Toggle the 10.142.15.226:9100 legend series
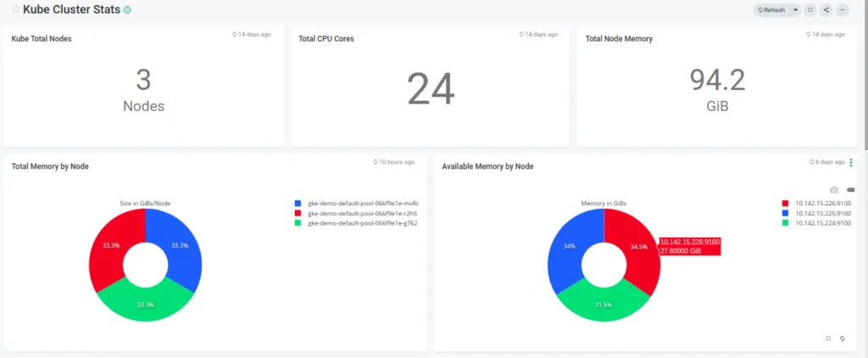868x358 pixels. coord(822,204)
